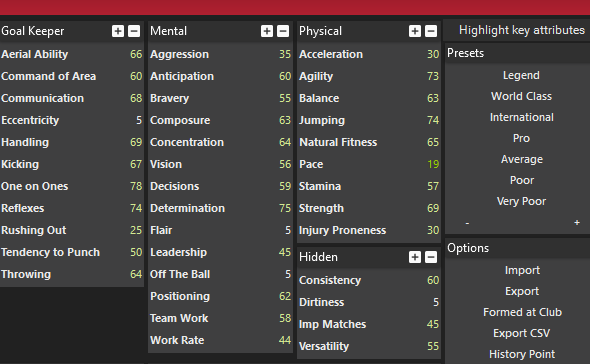
Task: Edit the Pace value field
Action: (x=433, y=164)
